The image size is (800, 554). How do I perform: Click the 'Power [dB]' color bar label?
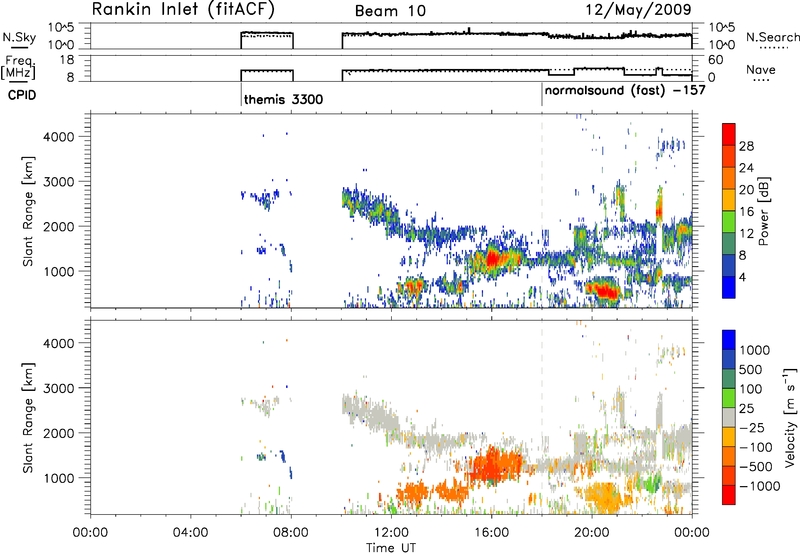pos(763,211)
